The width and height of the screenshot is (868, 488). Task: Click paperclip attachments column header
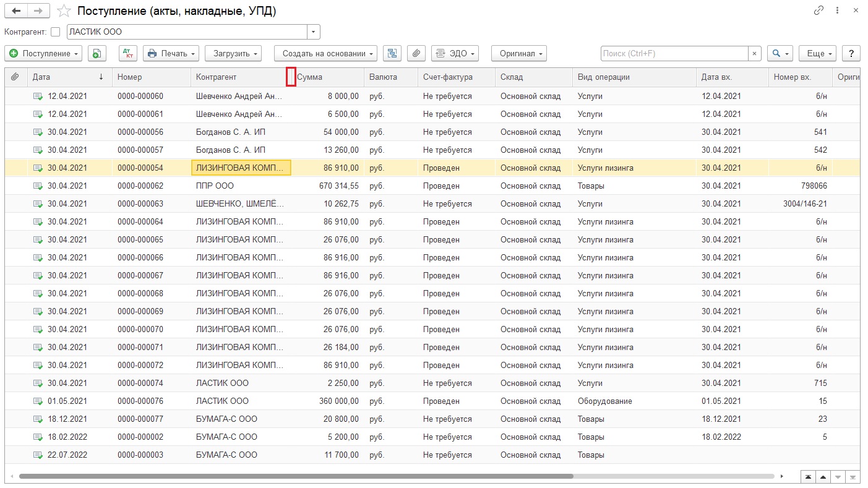point(15,77)
